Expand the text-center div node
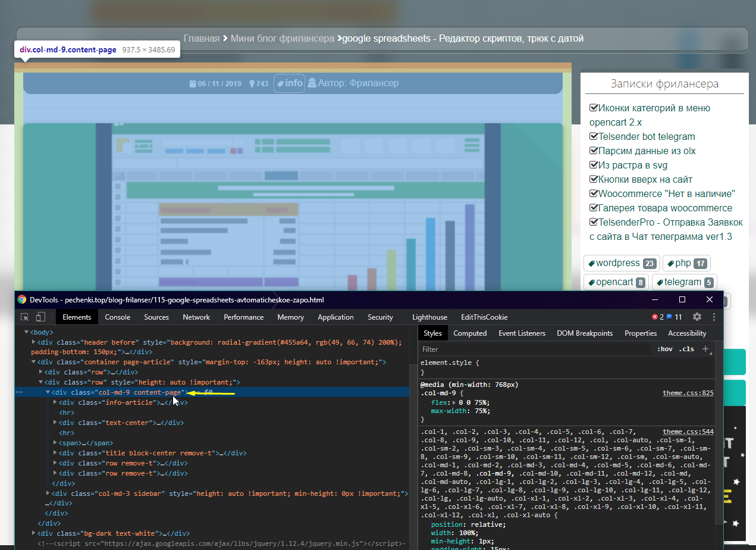This screenshot has width=756, height=550. coord(55,423)
